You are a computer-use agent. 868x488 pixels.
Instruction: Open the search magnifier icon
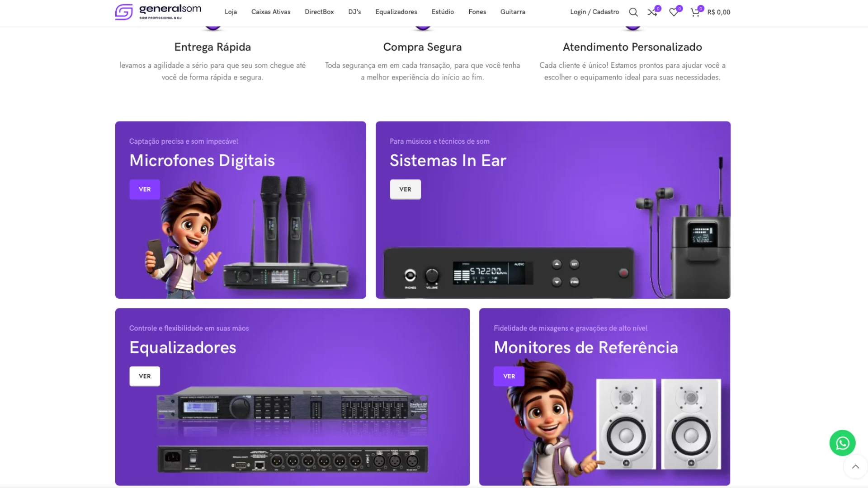633,12
